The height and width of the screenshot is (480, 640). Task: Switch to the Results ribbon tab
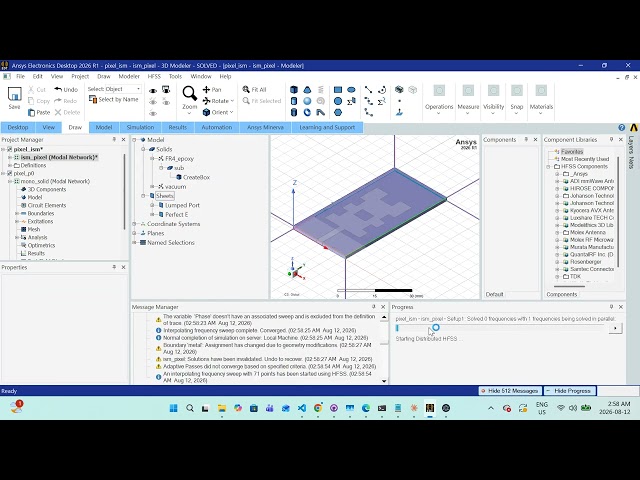tap(178, 127)
